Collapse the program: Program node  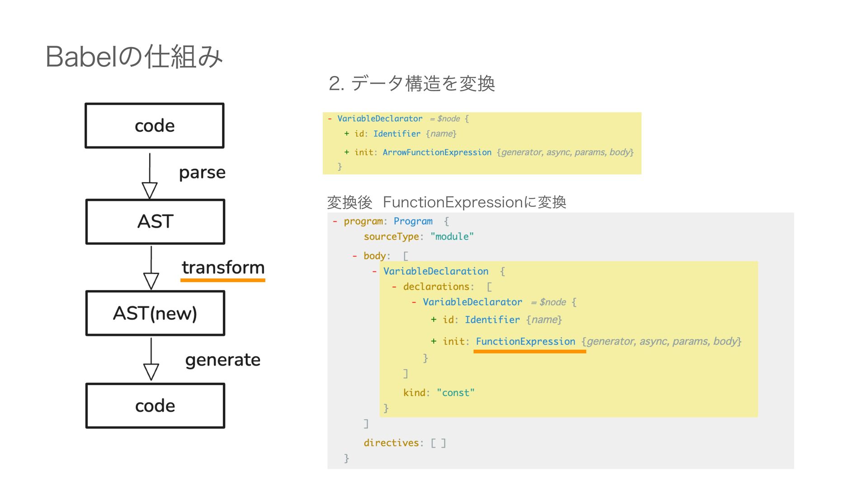pyautogui.click(x=335, y=221)
